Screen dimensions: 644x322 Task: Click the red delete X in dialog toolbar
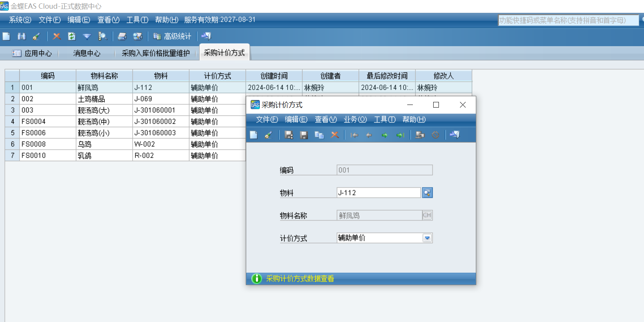click(x=334, y=135)
